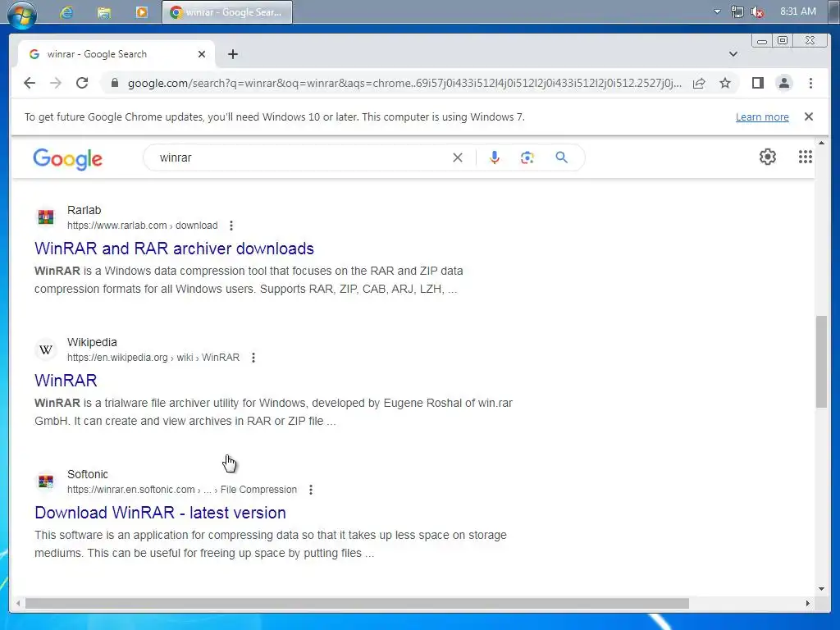The image size is (840, 630).
Task: Open WinRAR and RAR archiver downloads
Action: click(174, 249)
